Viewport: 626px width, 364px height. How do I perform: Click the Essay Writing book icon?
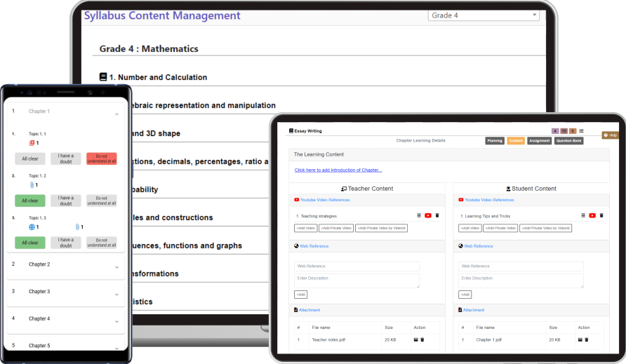(291, 130)
